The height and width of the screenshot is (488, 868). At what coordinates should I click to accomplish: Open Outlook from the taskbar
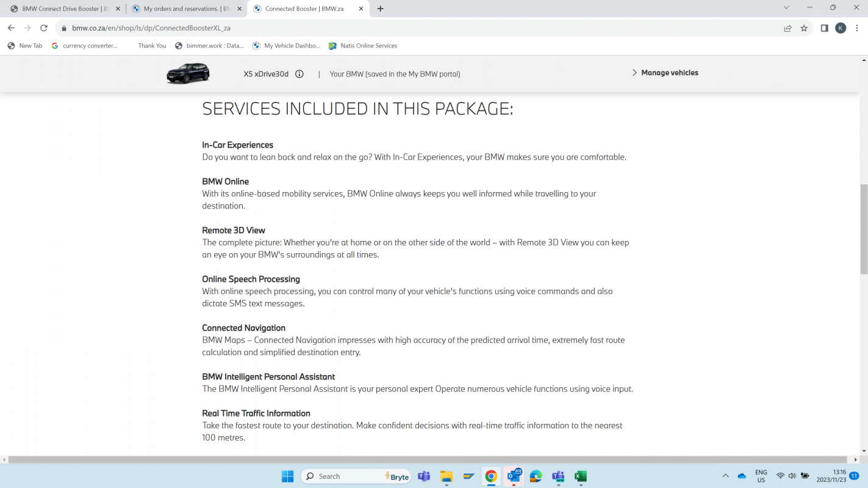(x=514, y=476)
